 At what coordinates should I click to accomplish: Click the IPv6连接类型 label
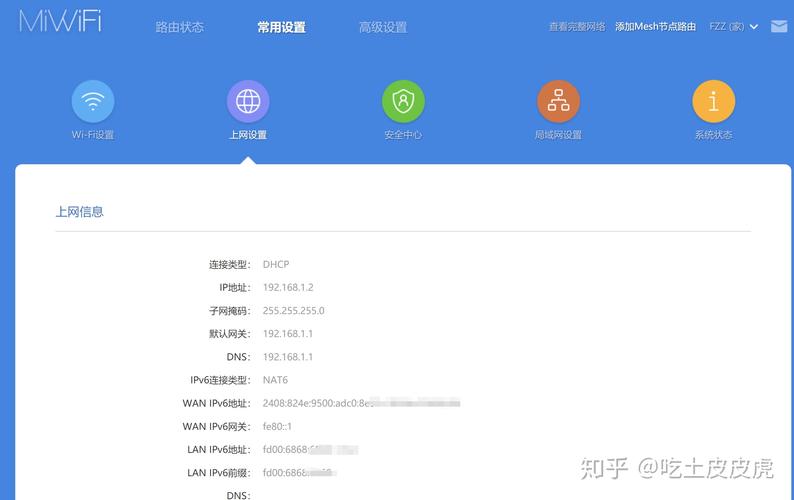(220, 380)
